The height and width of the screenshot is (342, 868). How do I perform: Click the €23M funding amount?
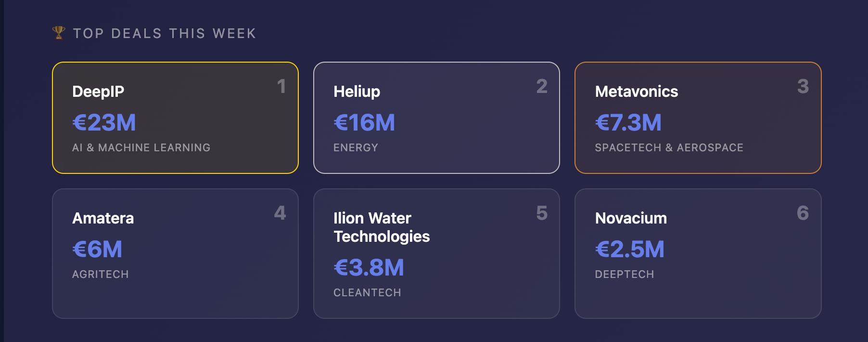pyautogui.click(x=104, y=122)
